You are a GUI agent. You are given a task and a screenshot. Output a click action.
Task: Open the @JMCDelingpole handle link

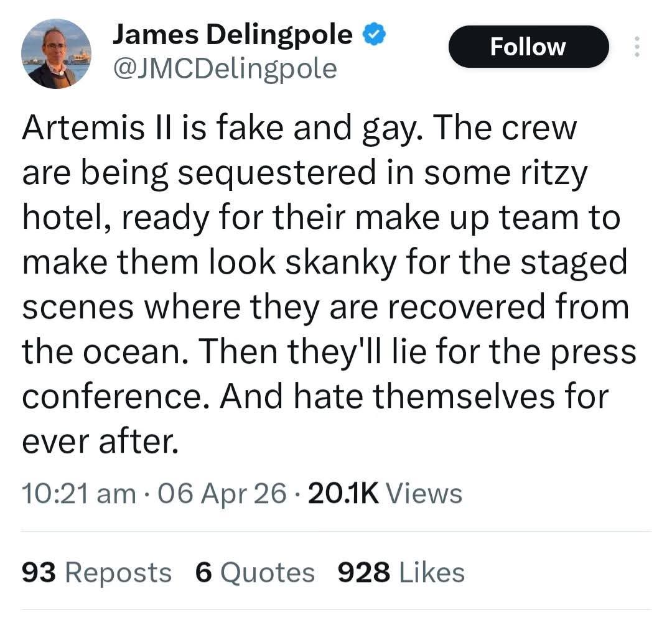[225, 69]
